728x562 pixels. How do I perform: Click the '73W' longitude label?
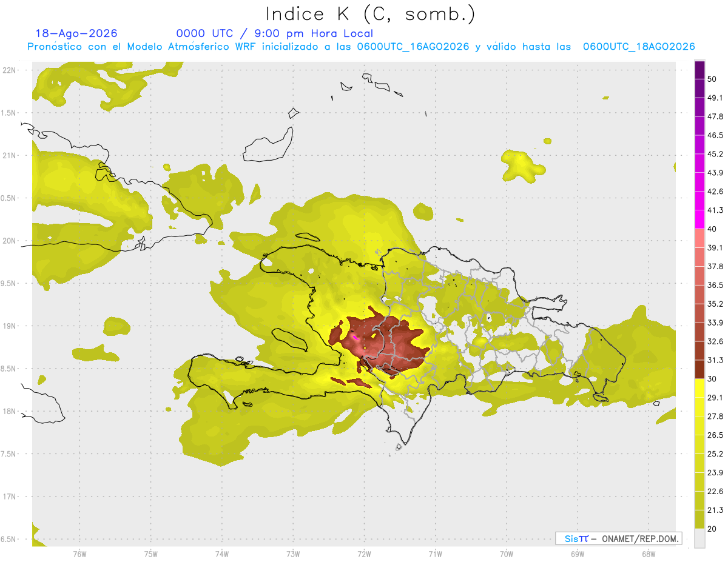pos(293,554)
